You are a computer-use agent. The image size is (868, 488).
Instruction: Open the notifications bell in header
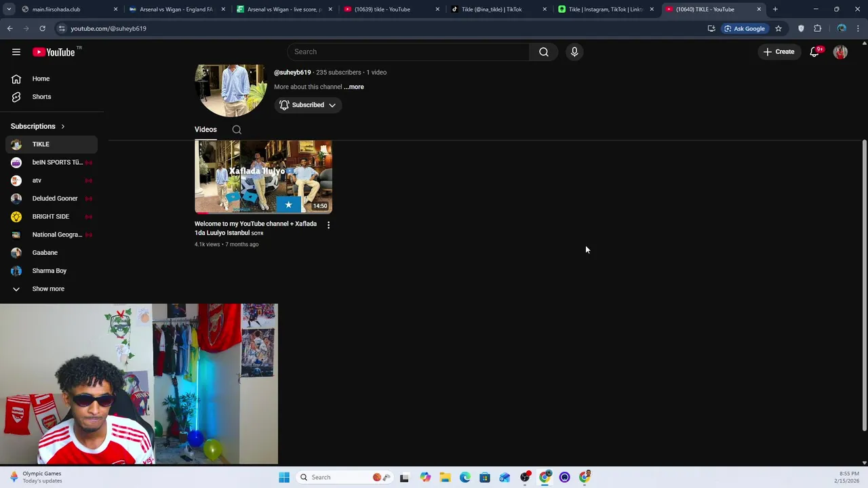(x=815, y=52)
